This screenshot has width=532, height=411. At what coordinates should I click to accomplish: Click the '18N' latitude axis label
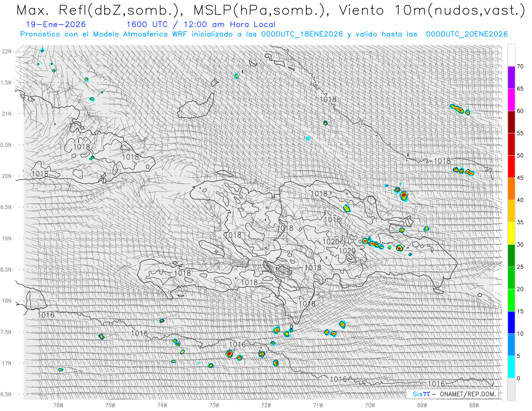[x=6, y=301]
